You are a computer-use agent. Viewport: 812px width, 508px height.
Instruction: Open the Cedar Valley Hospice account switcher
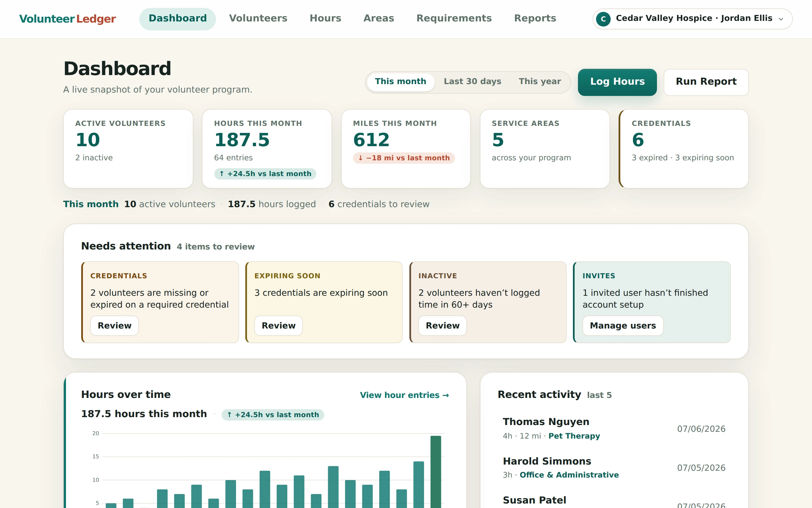click(x=692, y=19)
